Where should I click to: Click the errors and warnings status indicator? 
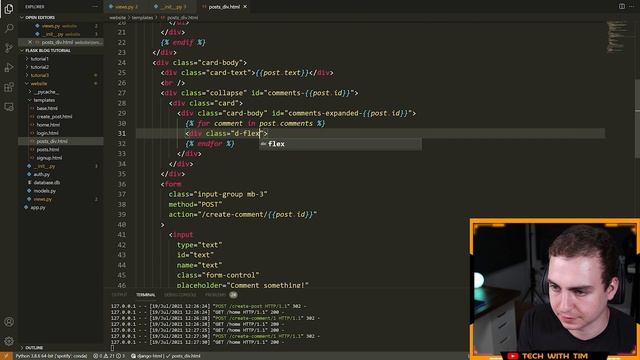coord(109,356)
